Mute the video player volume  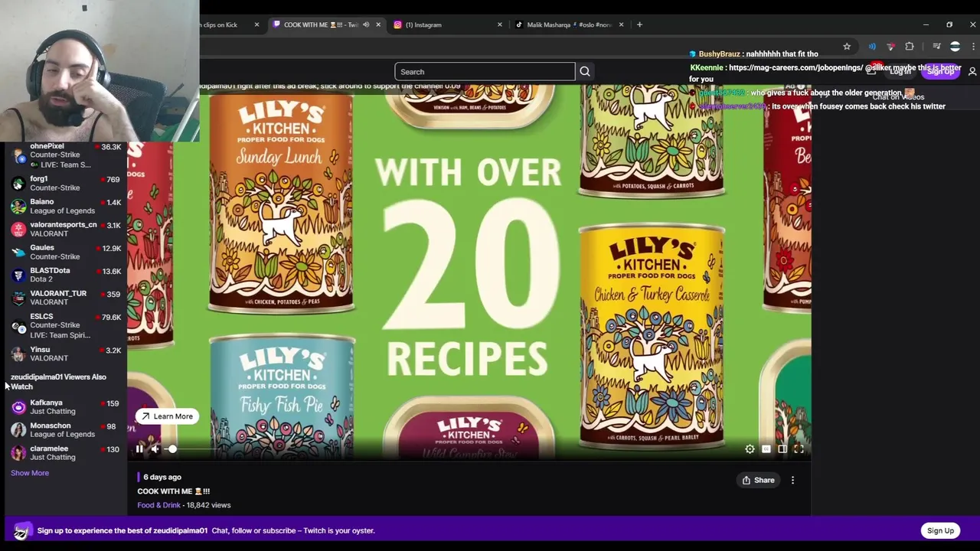(x=154, y=449)
